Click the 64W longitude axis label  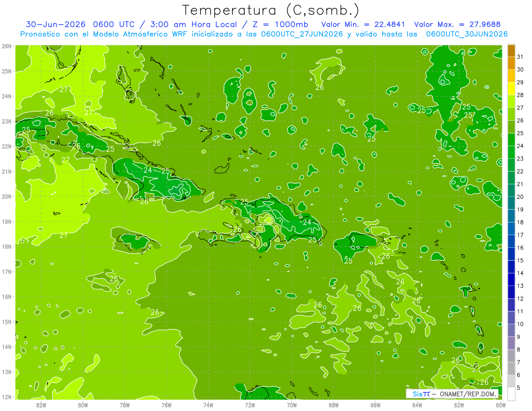click(x=417, y=405)
